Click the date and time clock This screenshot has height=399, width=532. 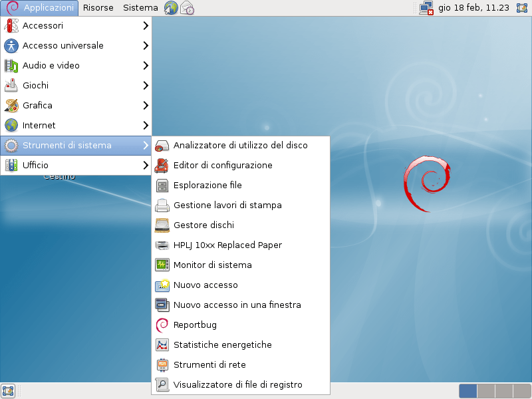coord(474,8)
